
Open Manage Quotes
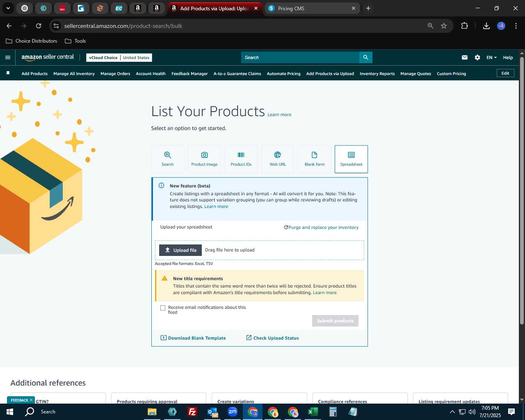[415, 74]
